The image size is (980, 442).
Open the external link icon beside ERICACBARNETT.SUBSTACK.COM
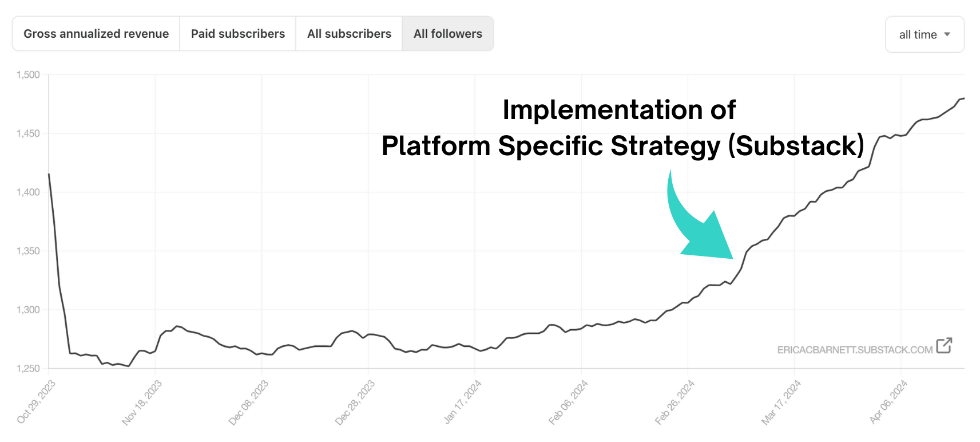tap(943, 345)
